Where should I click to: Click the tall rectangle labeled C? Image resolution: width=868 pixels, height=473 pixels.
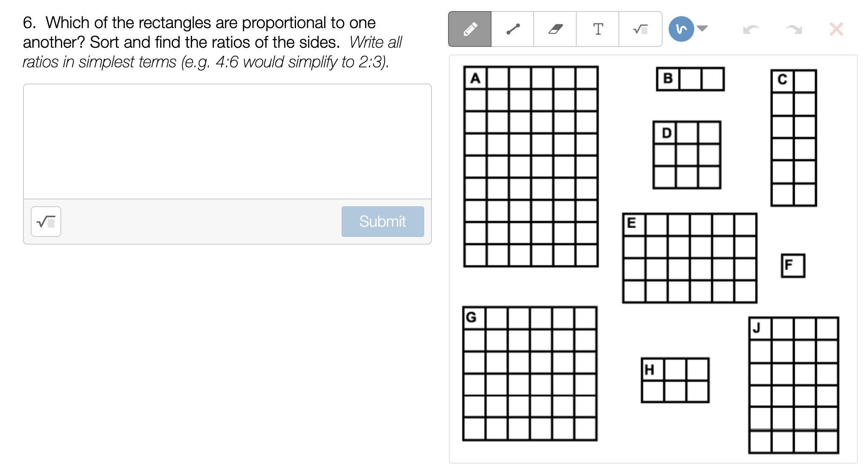coord(793,138)
